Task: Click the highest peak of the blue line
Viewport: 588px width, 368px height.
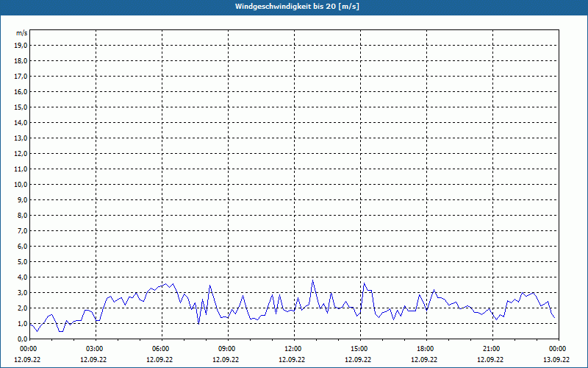Action: 313,280
